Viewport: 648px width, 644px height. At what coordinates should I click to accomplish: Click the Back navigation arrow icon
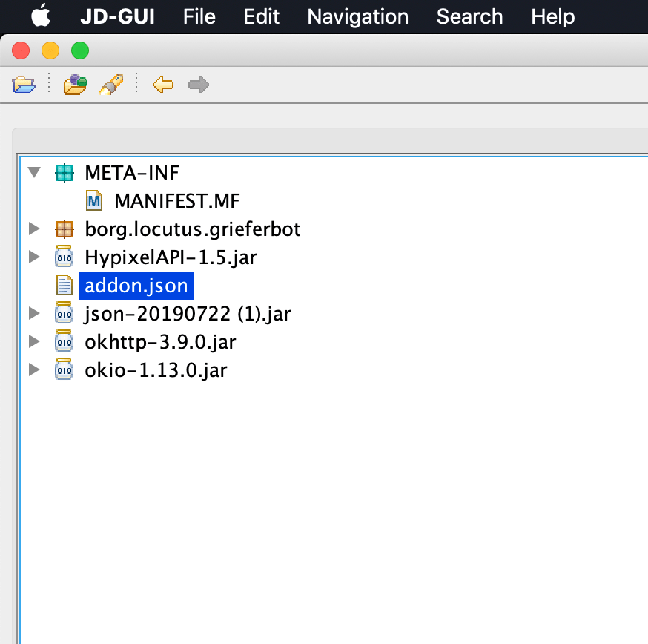point(162,84)
